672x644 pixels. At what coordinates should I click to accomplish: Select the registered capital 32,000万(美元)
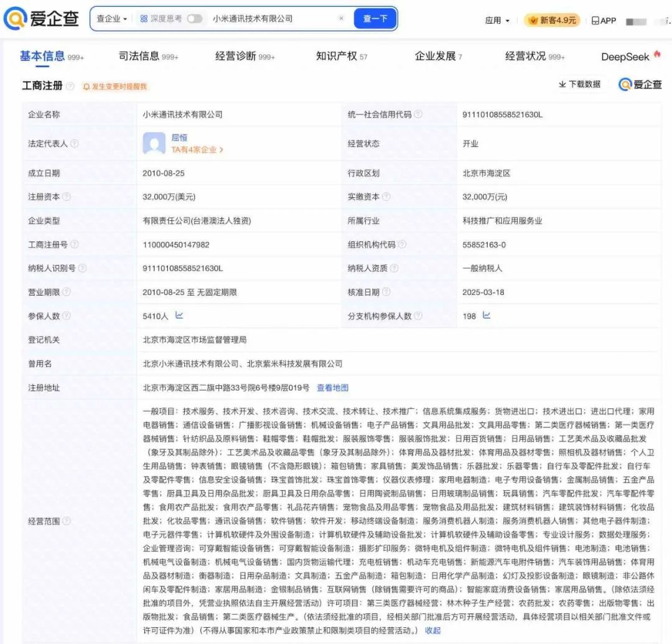[169, 197]
